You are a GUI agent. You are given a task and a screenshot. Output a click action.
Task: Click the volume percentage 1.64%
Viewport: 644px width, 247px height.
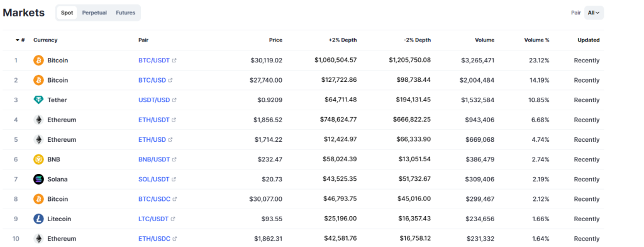coord(540,239)
